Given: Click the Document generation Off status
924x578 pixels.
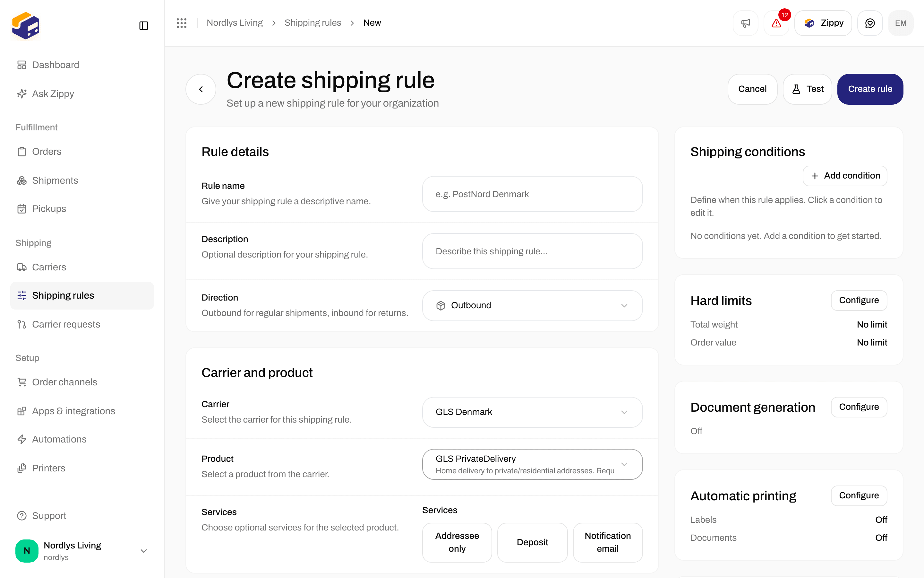Looking at the screenshot, I should coord(696,431).
